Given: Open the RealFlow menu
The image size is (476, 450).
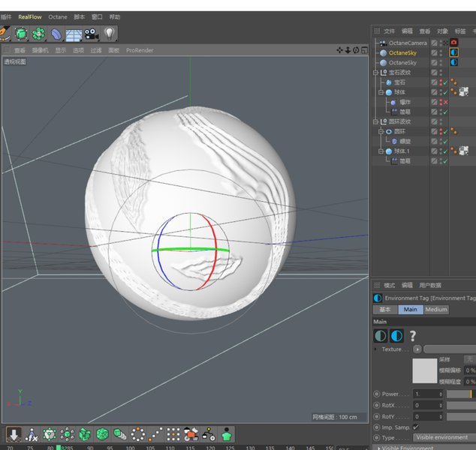Looking at the screenshot, I should coord(30,17).
